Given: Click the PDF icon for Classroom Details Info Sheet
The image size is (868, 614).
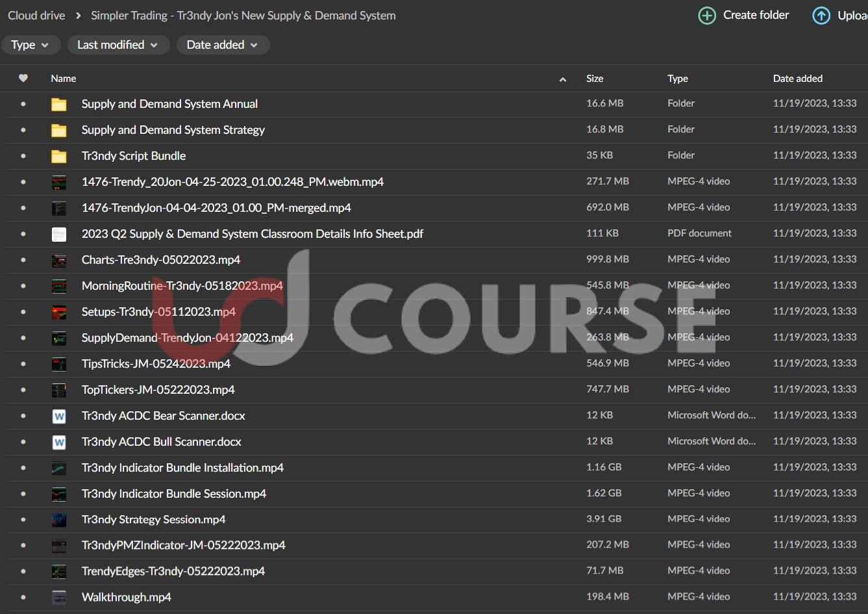Looking at the screenshot, I should (59, 234).
